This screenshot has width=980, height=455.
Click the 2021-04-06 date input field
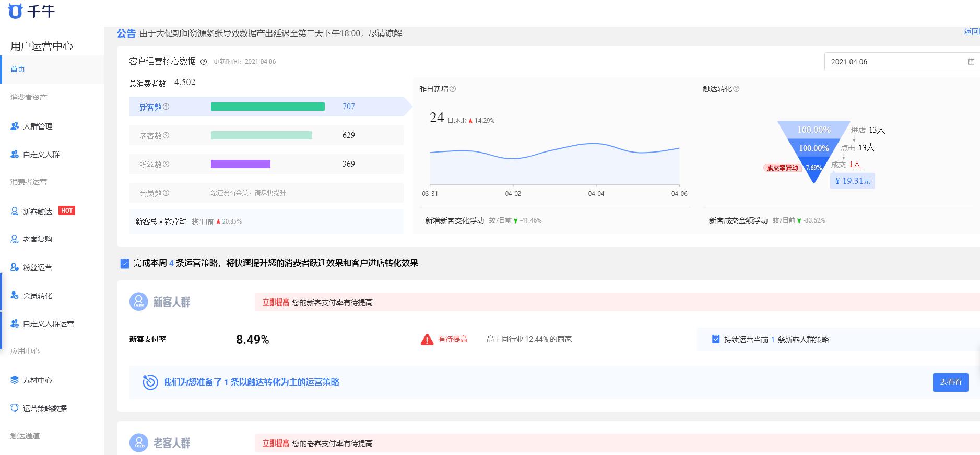click(893, 62)
